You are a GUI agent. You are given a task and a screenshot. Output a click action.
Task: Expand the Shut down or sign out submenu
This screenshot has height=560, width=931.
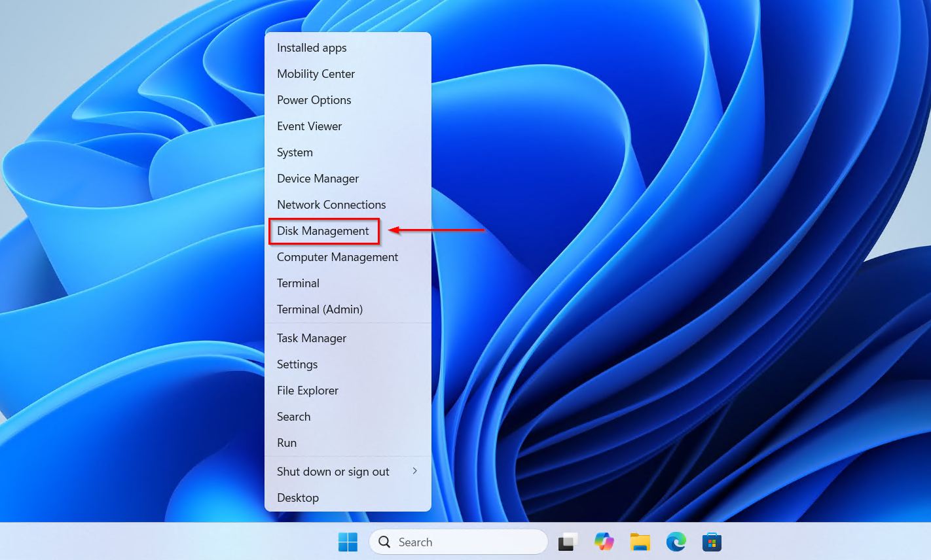point(333,471)
